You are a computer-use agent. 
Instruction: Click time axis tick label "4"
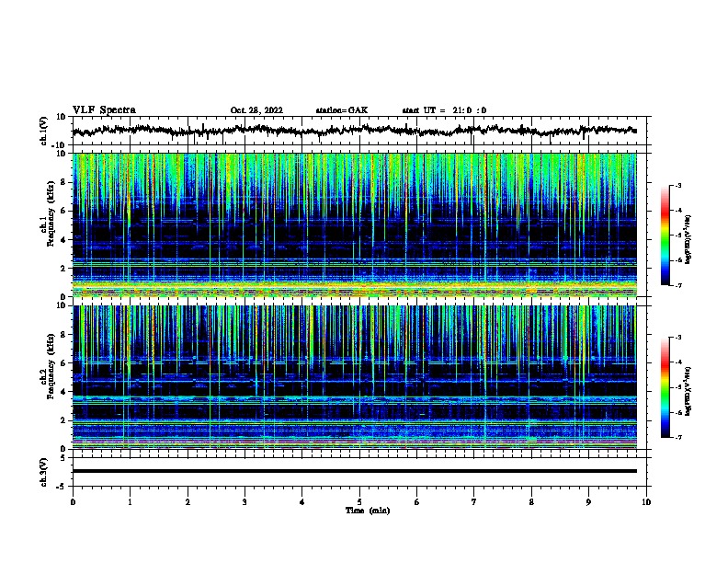[x=302, y=502]
